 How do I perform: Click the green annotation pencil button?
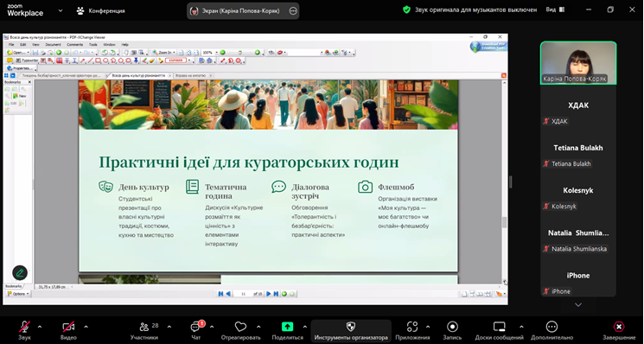pyautogui.click(x=20, y=272)
